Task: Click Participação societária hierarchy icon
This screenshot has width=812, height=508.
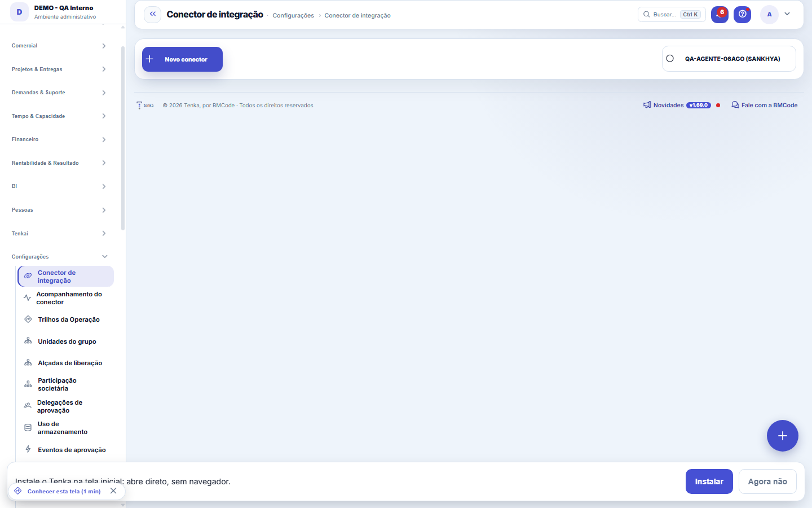Action: coord(28,384)
